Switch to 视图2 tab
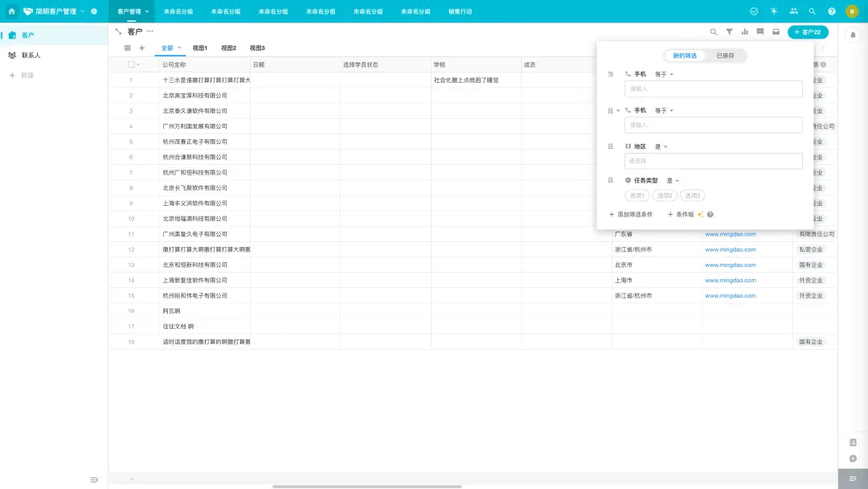Screen dimensions: 868x489 228,48
